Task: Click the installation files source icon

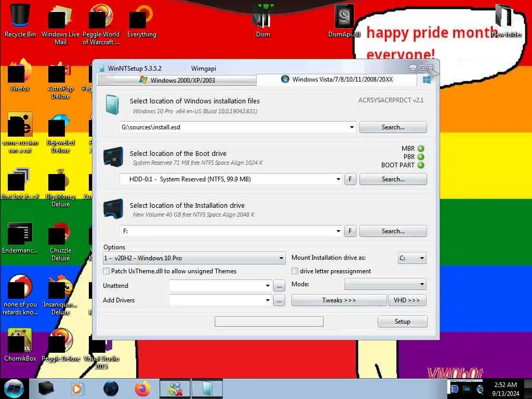Action: [112, 104]
